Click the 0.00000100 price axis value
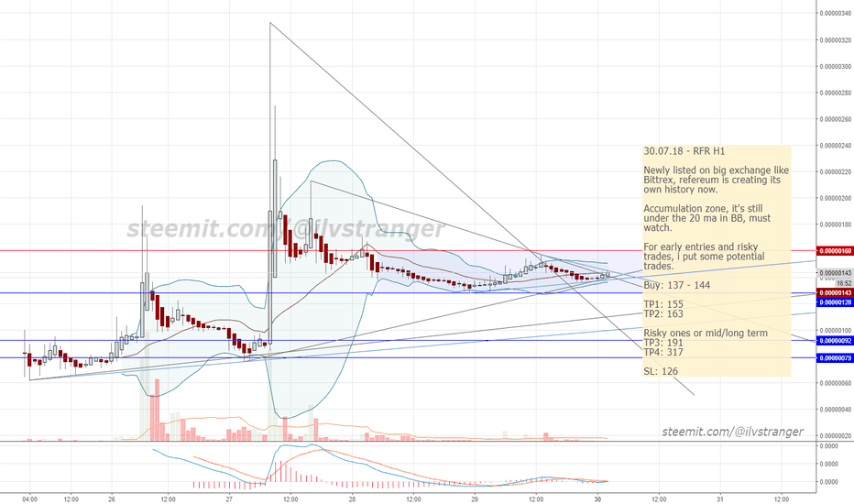Viewport: 854px width, 504px height. [836, 331]
